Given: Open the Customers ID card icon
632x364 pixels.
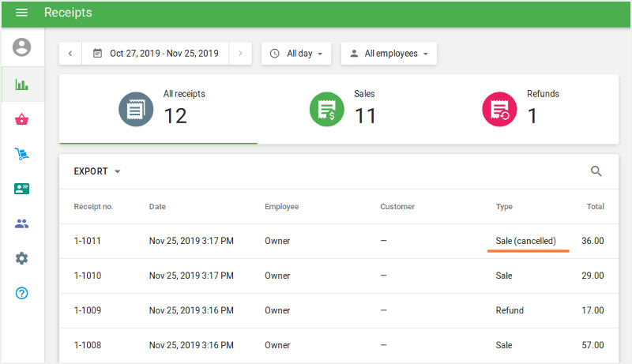Looking at the screenshot, I should (x=22, y=189).
